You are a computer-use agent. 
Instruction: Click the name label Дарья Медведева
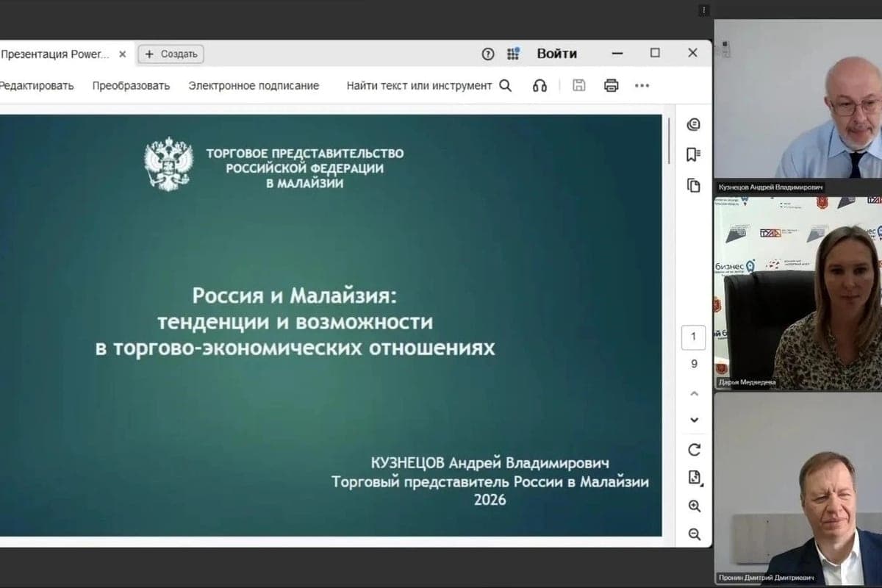coord(747,382)
